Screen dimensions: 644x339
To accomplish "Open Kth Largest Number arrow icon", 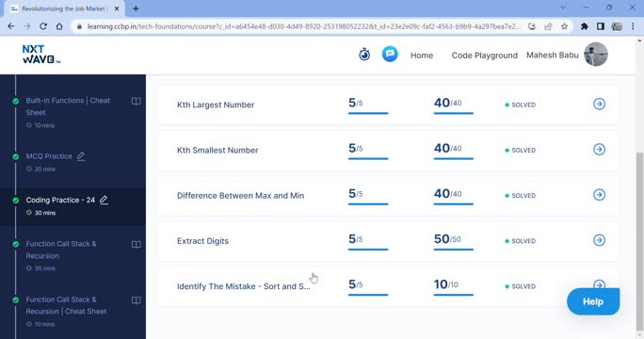I will click(x=599, y=104).
